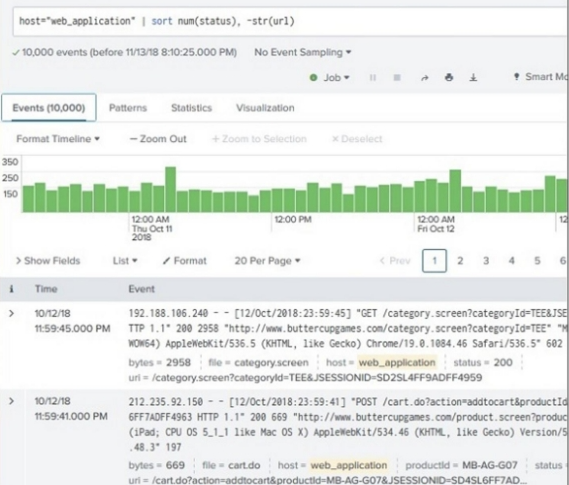Click bytes value 669
The image size is (569, 485).
[x=175, y=465]
